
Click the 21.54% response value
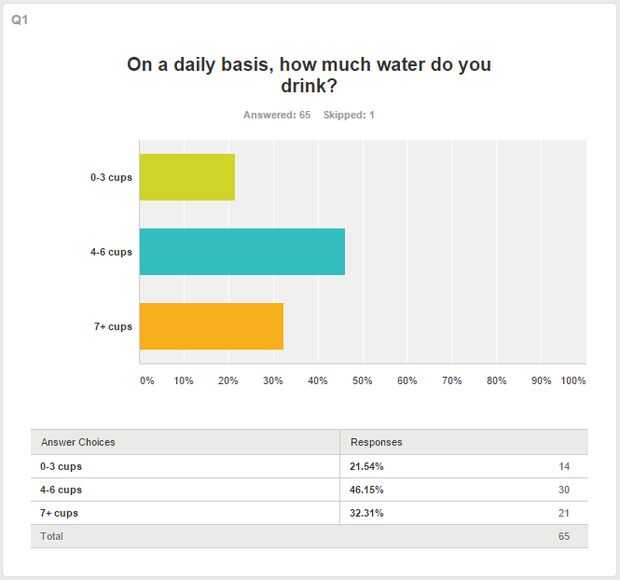[x=367, y=466]
